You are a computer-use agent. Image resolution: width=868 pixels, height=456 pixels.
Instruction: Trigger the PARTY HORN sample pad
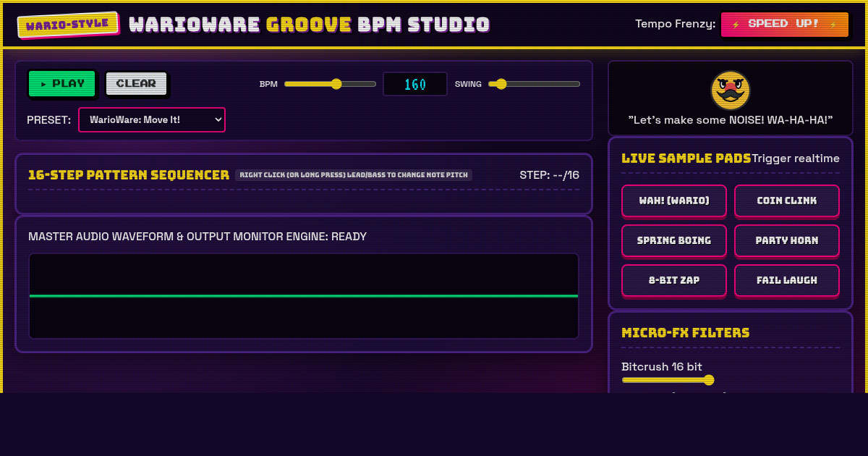click(x=787, y=240)
